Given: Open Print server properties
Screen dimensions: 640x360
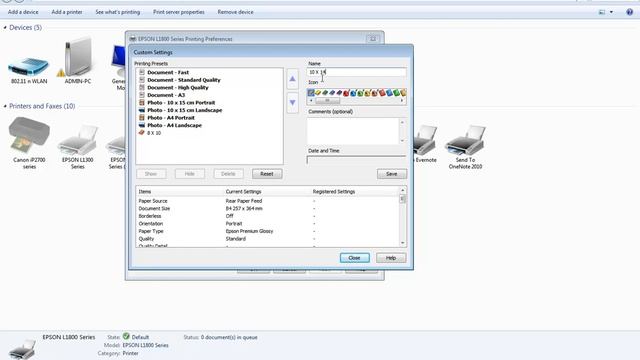Looking at the screenshot, I should (x=179, y=12).
